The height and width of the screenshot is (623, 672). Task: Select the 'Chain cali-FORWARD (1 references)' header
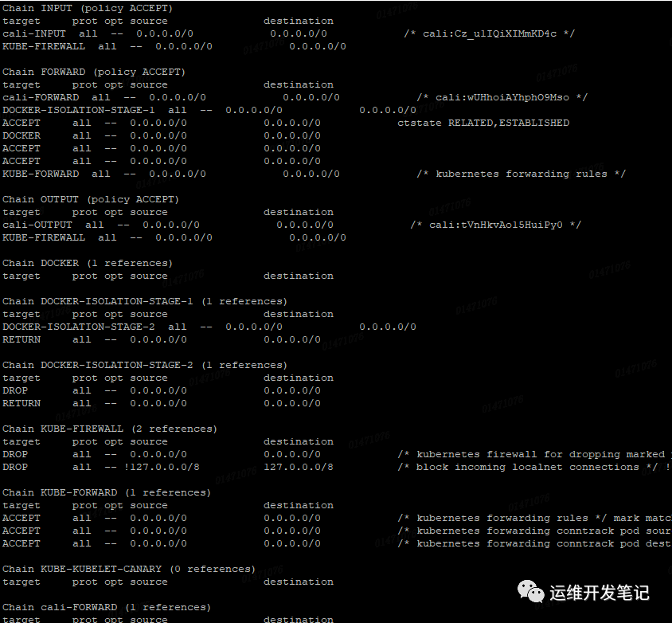(104, 606)
